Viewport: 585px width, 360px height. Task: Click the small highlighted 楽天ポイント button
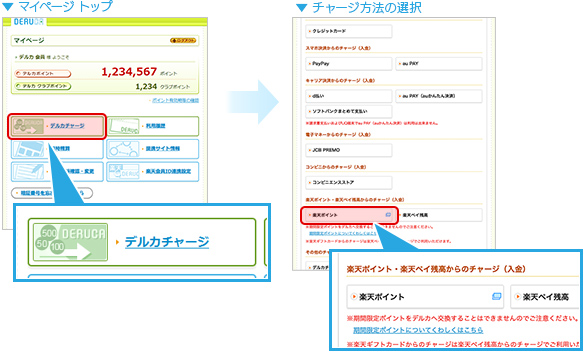tap(349, 215)
